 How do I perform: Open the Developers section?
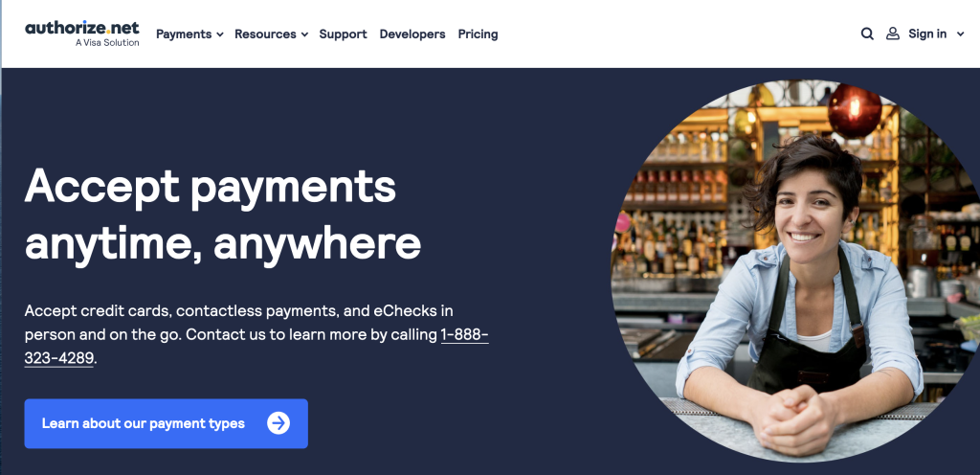pyautogui.click(x=412, y=34)
